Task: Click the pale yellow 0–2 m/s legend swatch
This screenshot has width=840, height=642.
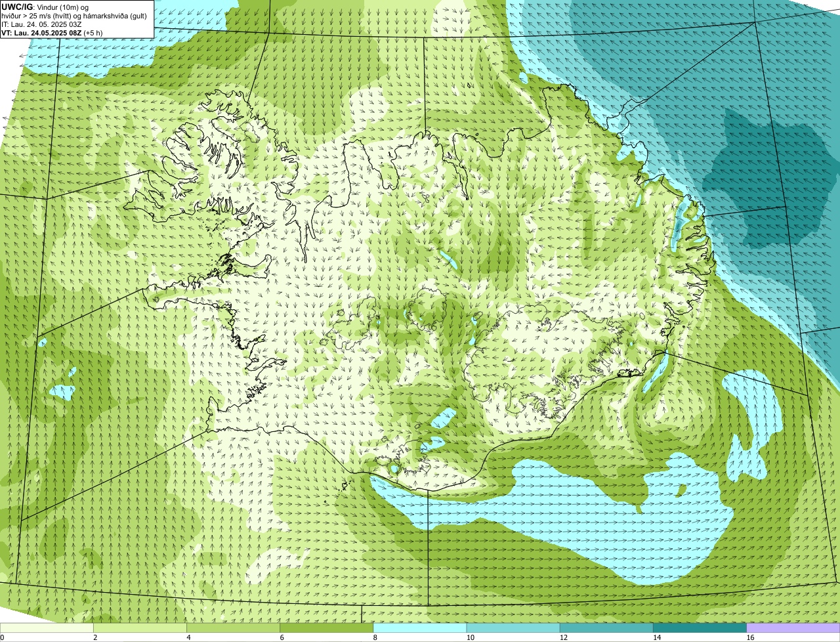Action: tap(47, 628)
